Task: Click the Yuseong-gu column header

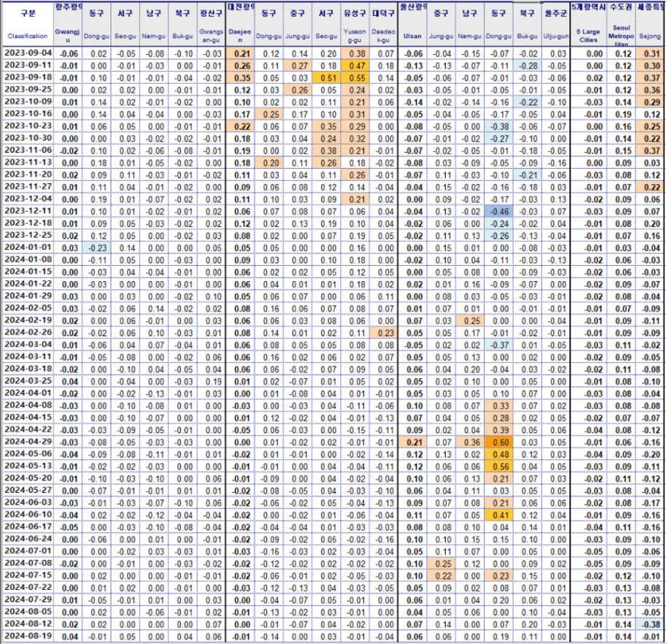Action: coord(355,24)
